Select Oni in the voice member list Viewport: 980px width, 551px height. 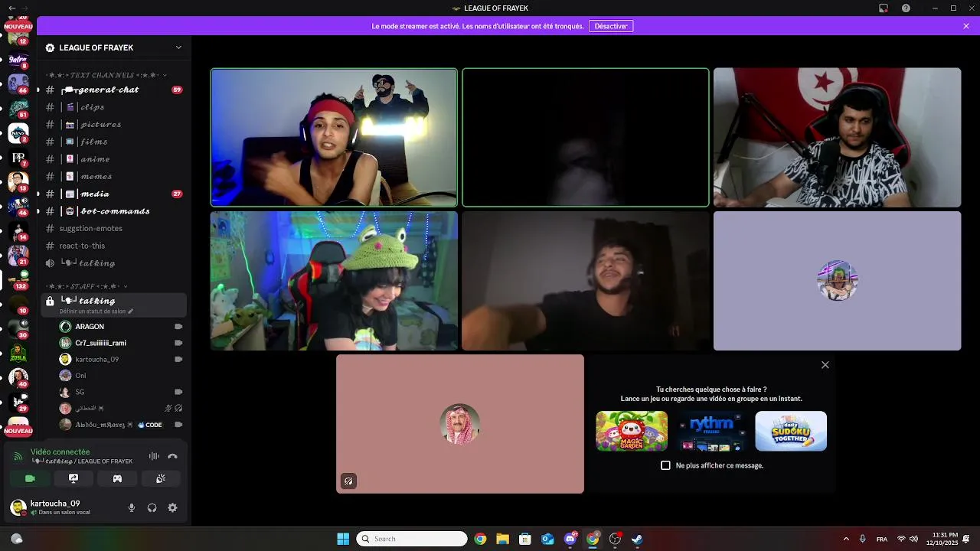tap(121, 376)
